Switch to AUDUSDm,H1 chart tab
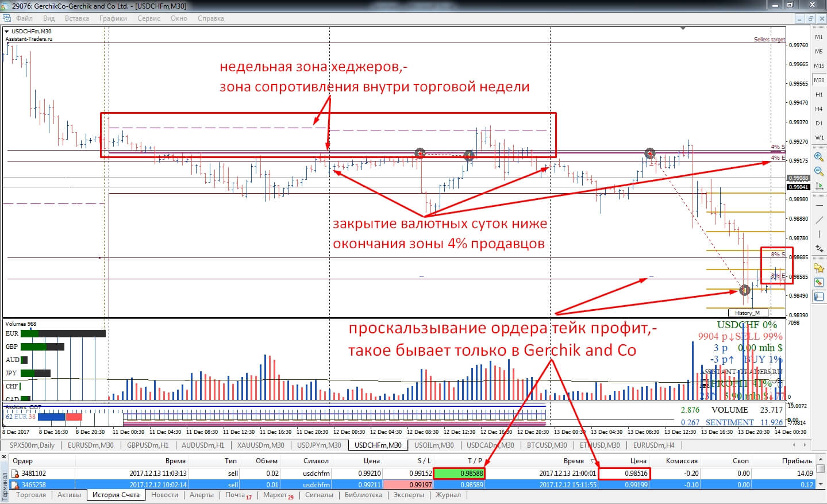 pyautogui.click(x=203, y=445)
